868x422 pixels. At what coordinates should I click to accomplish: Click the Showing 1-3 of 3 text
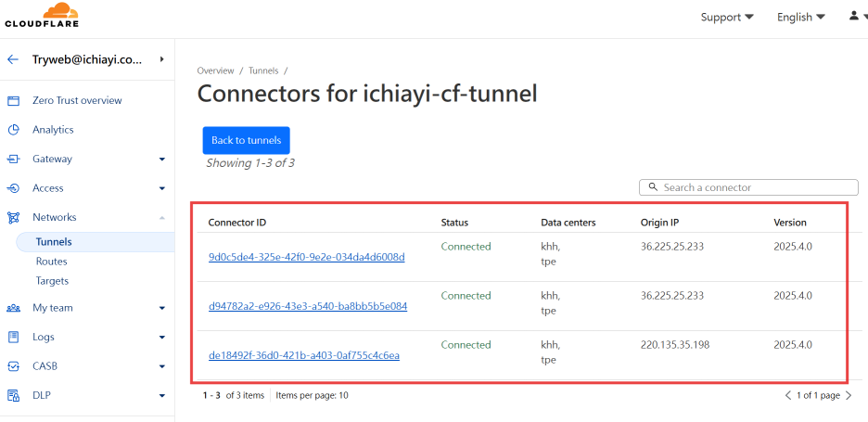coord(250,163)
